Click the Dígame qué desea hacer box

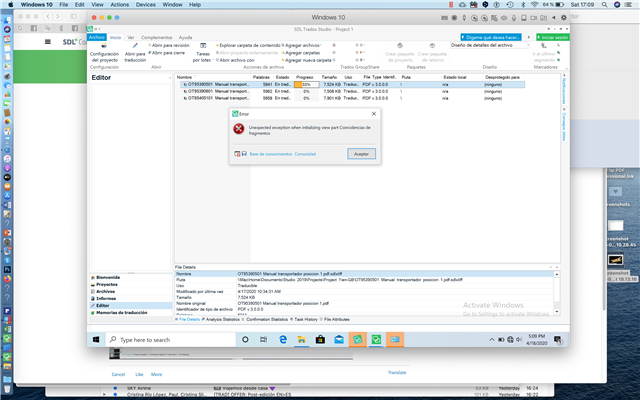tap(491, 37)
